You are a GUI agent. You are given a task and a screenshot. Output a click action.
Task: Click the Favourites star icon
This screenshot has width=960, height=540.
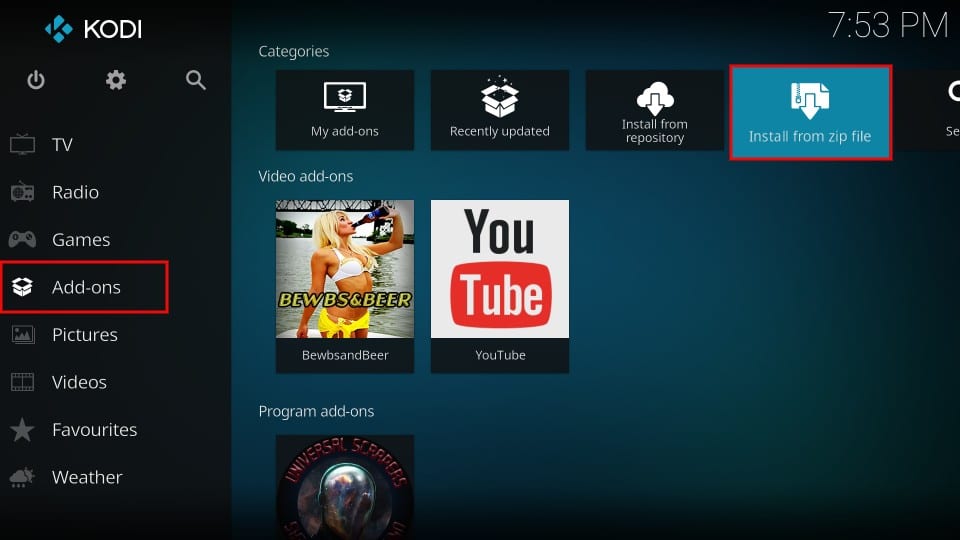(23, 429)
